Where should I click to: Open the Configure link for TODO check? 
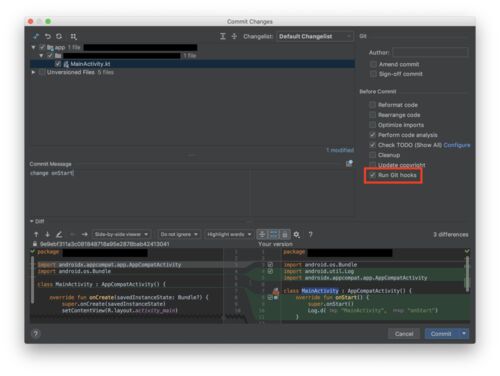(x=457, y=145)
